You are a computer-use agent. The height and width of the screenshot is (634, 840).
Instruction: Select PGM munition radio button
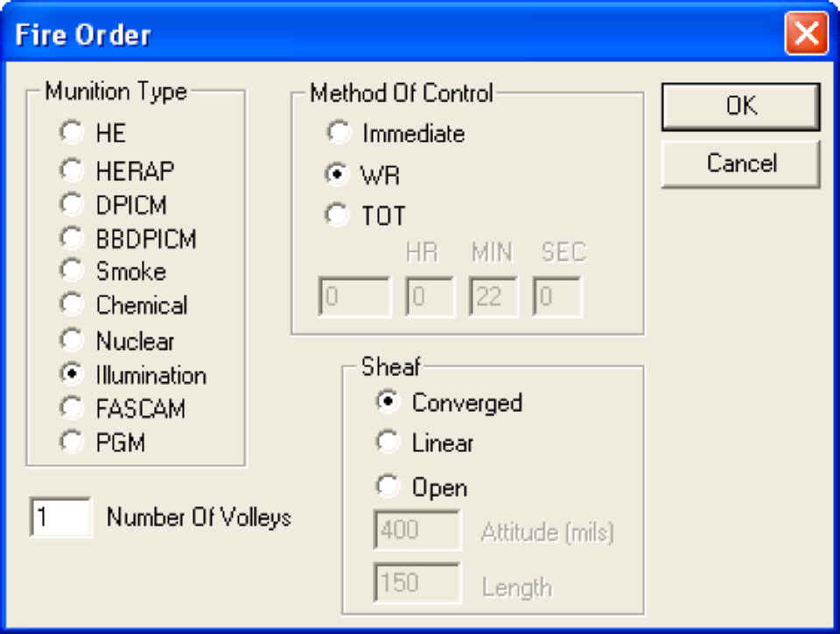[71, 442]
